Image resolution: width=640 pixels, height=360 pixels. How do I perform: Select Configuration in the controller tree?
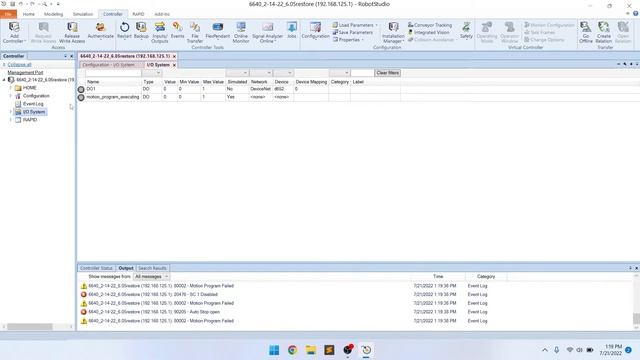point(36,96)
